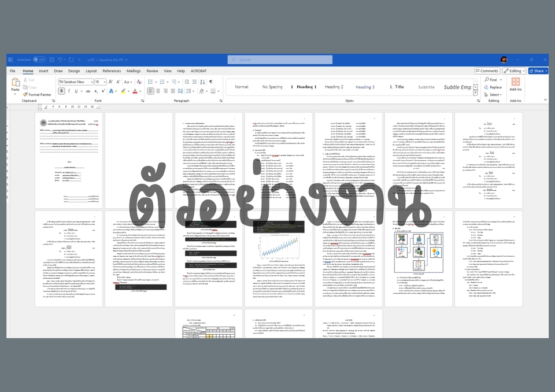Viewport: 555px width, 392px height.
Task: Click the Comments button
Action: 487,71
